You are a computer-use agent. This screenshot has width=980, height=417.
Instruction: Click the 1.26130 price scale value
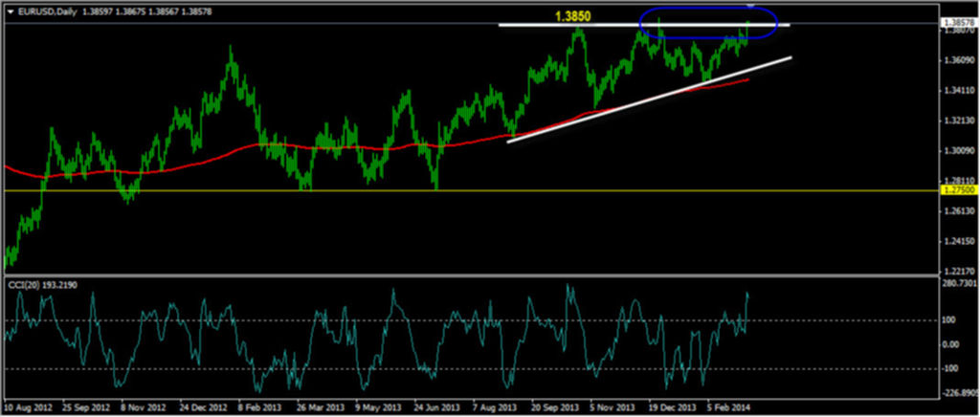pyautogui.click(x=959, y=211)
